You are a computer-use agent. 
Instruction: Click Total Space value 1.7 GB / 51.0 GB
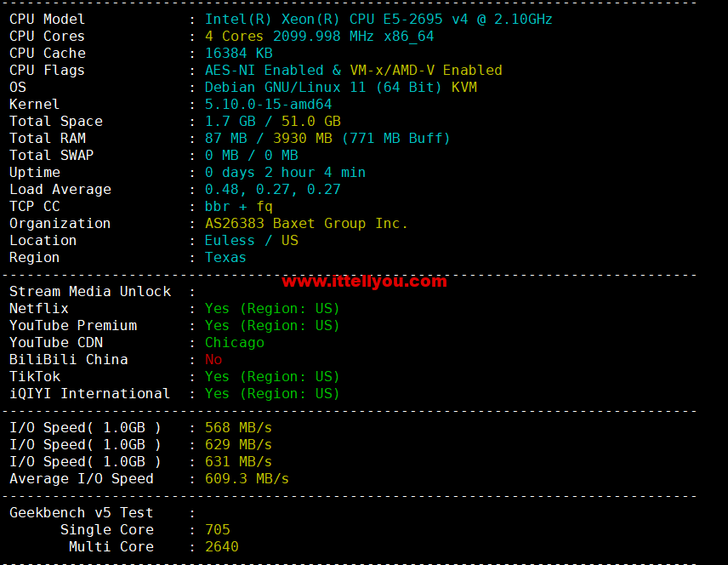point(273,122)
